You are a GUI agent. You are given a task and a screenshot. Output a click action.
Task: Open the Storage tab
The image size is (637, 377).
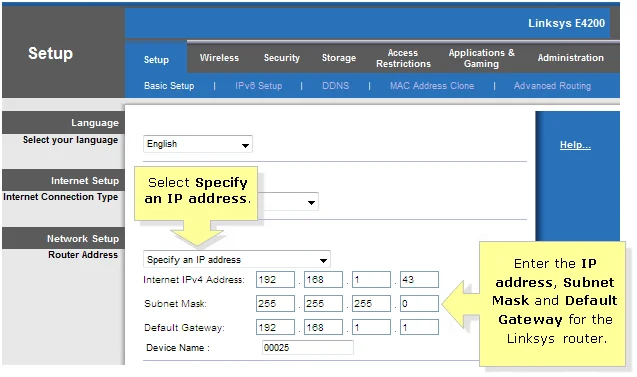tap(339, 58)
